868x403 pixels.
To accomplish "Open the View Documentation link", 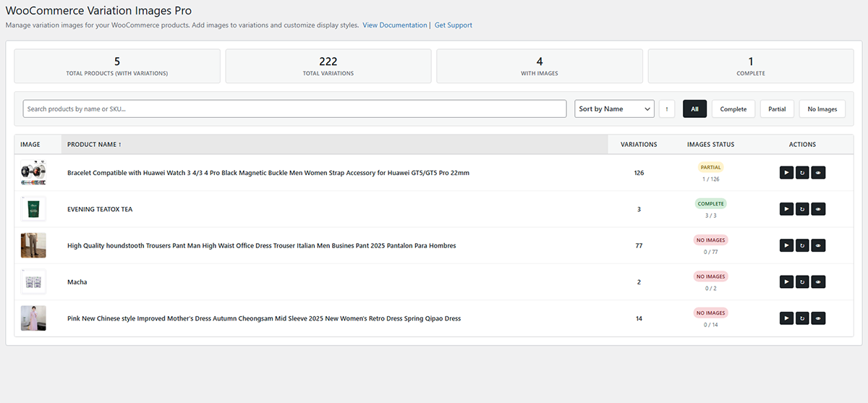I will pyautogui.click(x=394, y=25).
